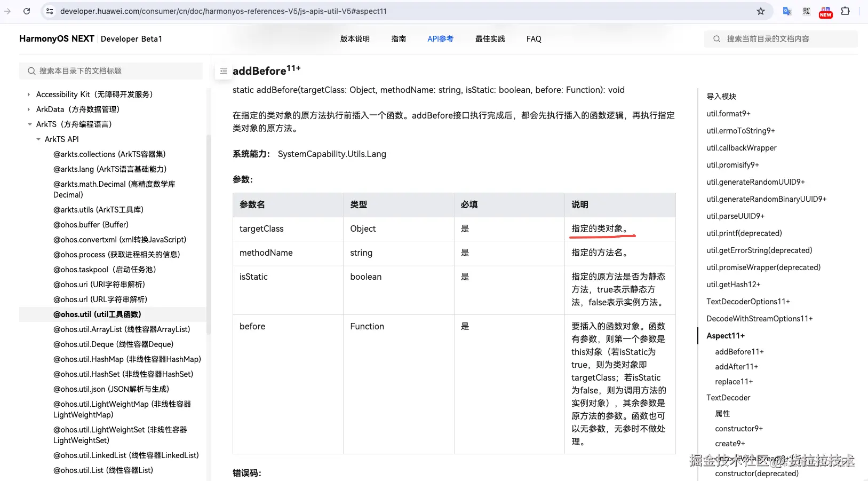Image resolution: width=868 pixels, height=481 pixels.
Task: Jump to constructor9+ in page outline
Action: [x=739, y=429]
